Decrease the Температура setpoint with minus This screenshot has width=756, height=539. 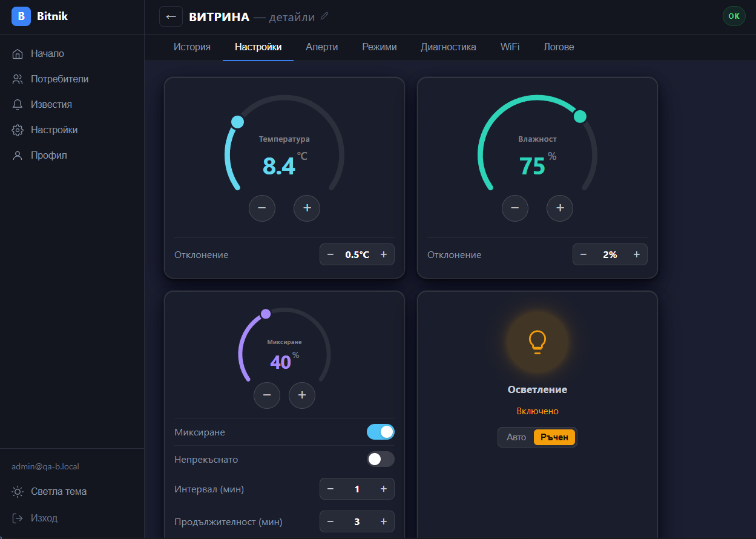[262, 208]
